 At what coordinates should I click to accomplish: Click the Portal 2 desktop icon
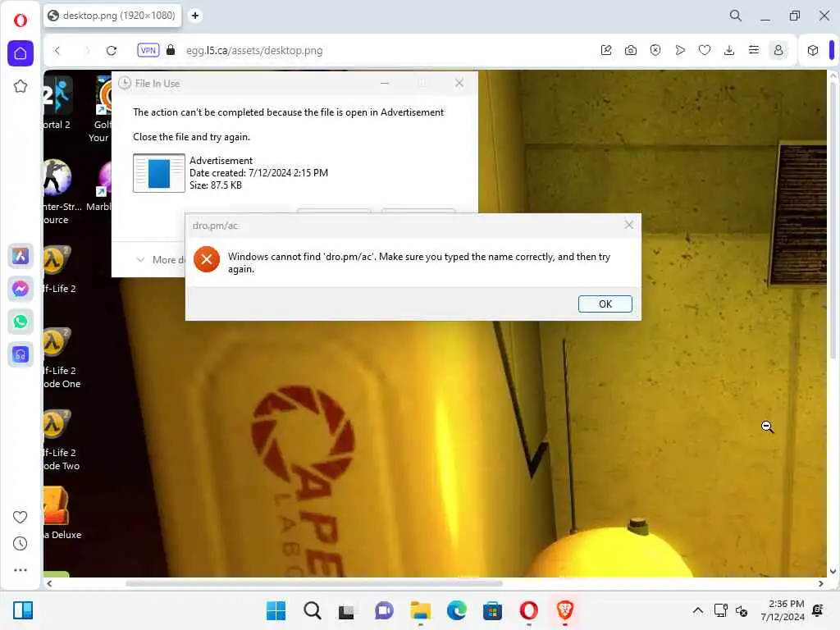57,103
